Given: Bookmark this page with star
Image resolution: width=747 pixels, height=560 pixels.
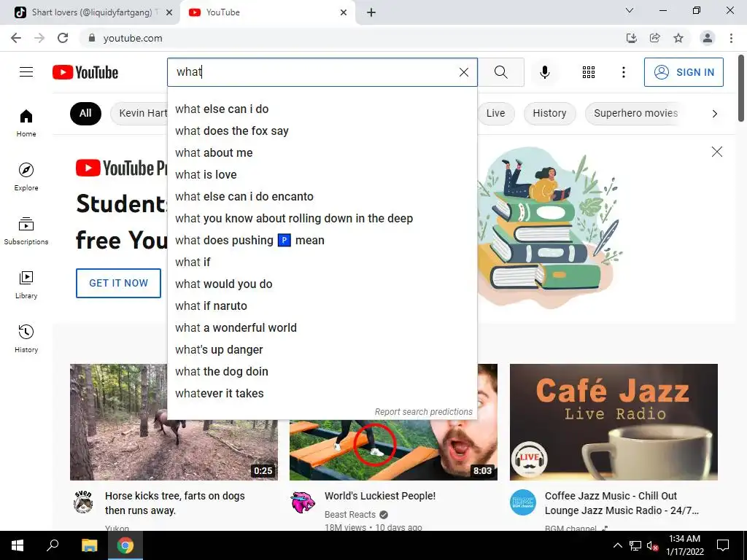Looking at the screenshot, I should [678, 38].
